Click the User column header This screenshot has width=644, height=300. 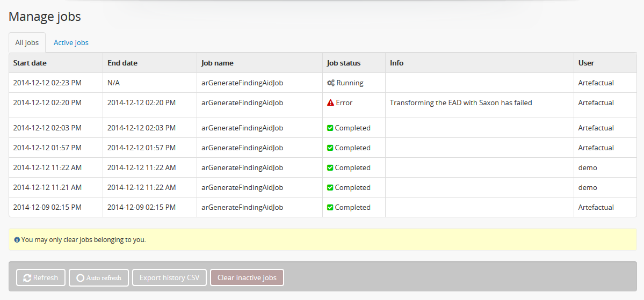586,63
